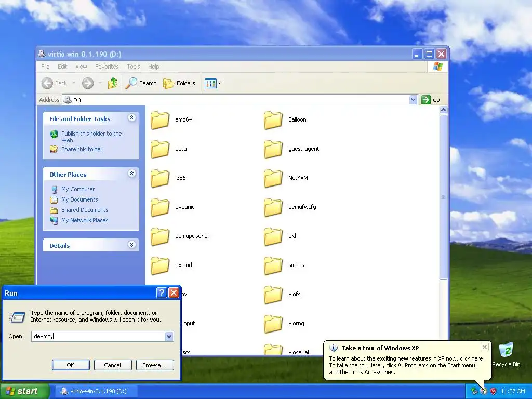Select the pvpanic folder icon
Viewport: 532px width, 399px height.
(160, 207)
